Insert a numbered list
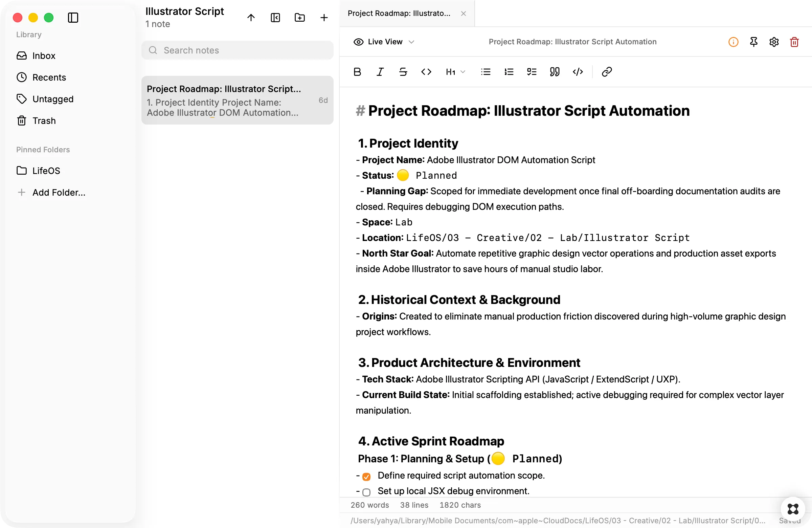Image resolution: width=812 pixels, height=528 pixels. click(x=509, y=72)
